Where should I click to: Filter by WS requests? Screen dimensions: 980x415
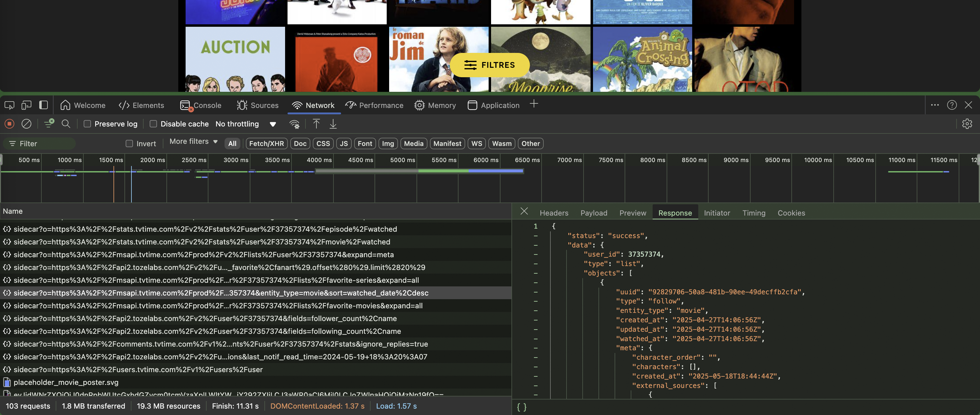tap(476, 144)
